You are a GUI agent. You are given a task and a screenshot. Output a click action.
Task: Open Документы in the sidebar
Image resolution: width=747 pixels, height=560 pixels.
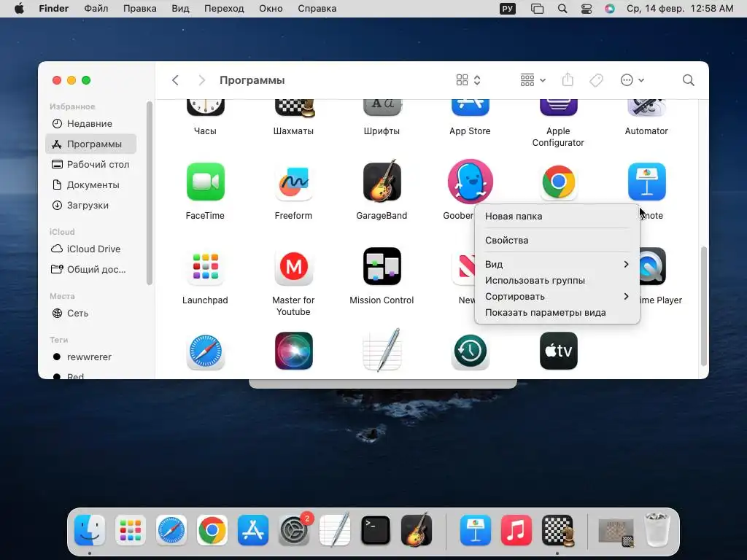[x=91, y=184]
